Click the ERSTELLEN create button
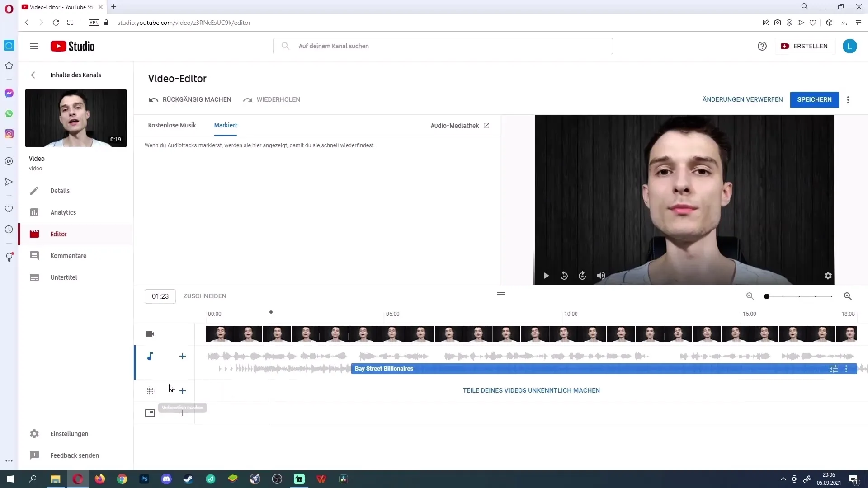The height and width of the screenshot is (488, 868). point(805,46)
